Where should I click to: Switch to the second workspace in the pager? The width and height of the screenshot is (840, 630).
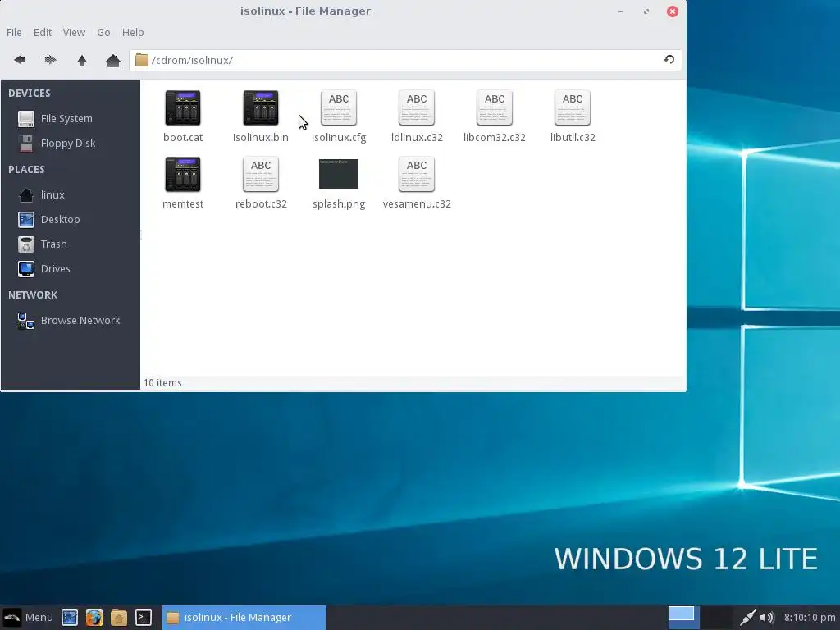point(716,618)
